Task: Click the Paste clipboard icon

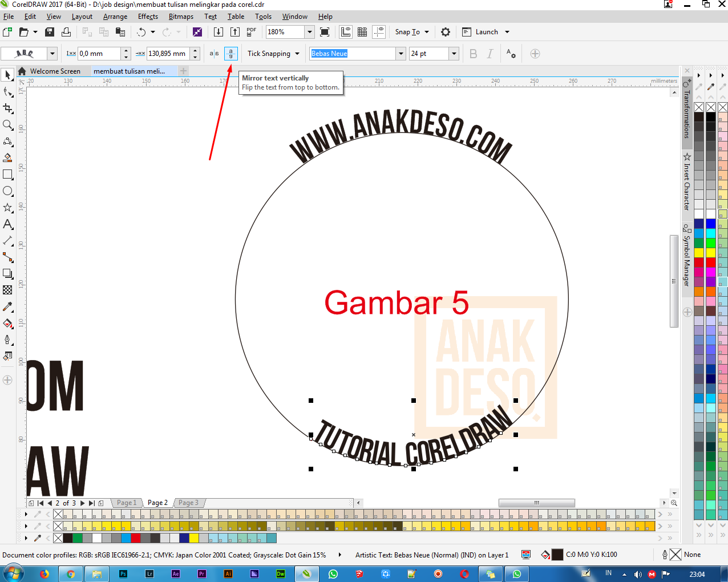Action: (120, 32)
